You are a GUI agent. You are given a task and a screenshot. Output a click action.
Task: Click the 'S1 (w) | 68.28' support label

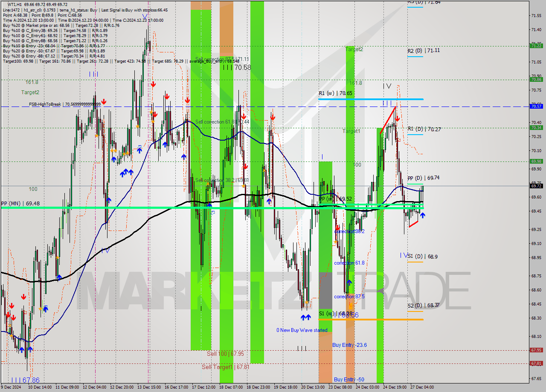335,314
